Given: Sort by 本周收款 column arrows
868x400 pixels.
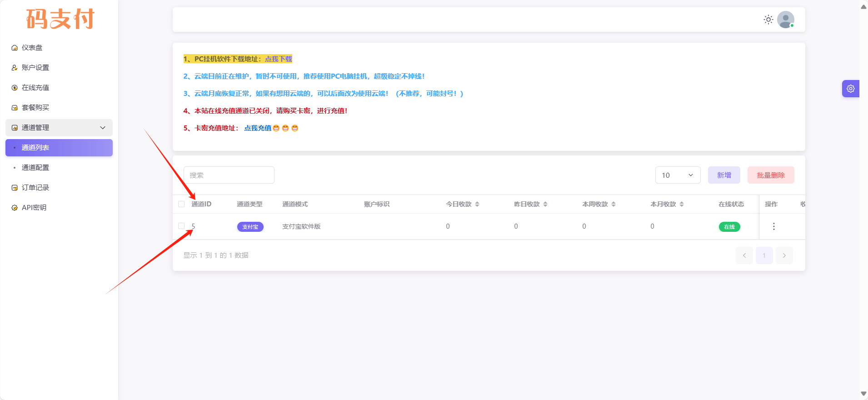Looking at the screenshot, I should coord(614,204).
